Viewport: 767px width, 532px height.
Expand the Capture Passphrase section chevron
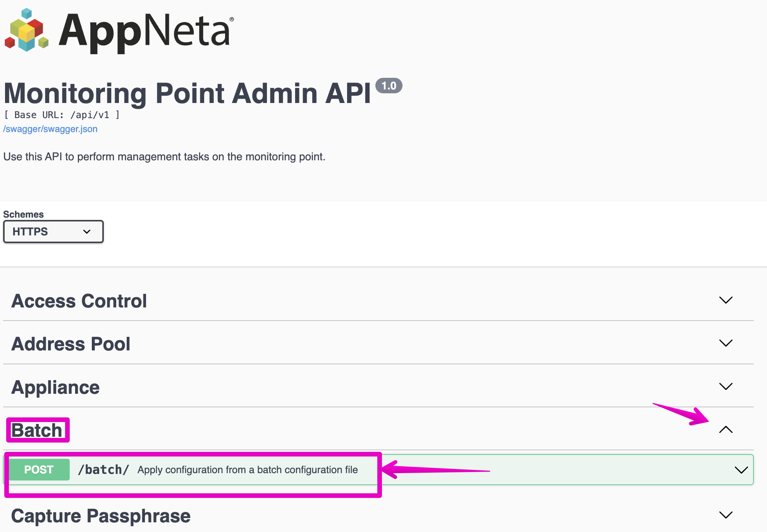tap(726, 515)
